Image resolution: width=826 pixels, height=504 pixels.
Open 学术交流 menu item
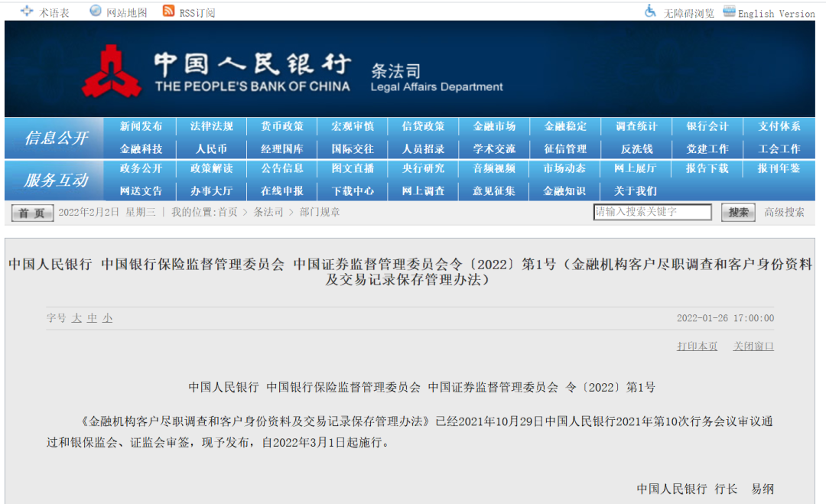coord(494,149)
